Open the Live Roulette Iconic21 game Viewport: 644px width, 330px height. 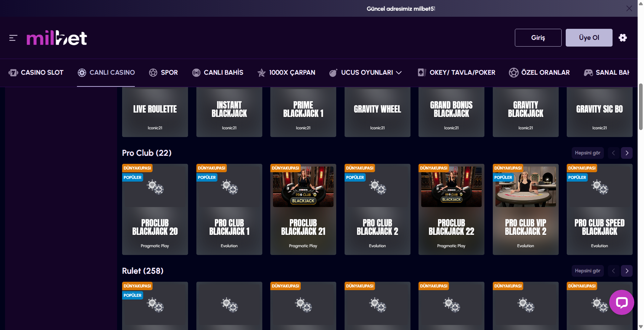155,112
